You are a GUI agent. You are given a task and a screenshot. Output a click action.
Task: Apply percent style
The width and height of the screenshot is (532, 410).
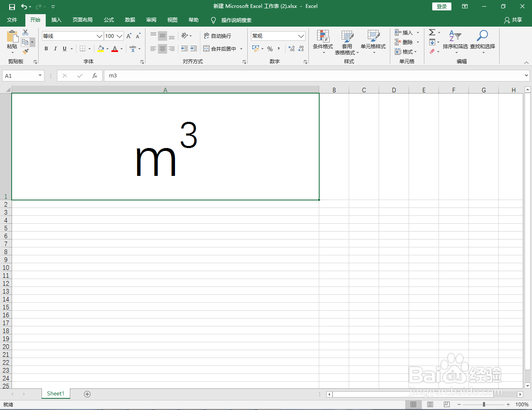[x=270, y=49]
